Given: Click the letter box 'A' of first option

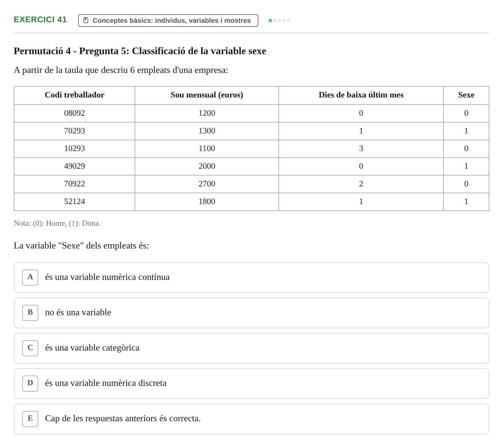Looking at the screenshot, I should tap(30, 278).
